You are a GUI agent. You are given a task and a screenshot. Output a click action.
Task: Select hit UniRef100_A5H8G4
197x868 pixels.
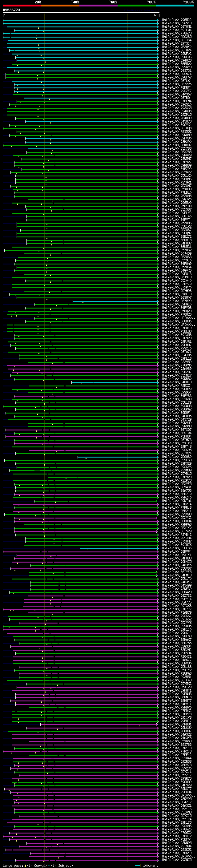(x=177, y=436)
